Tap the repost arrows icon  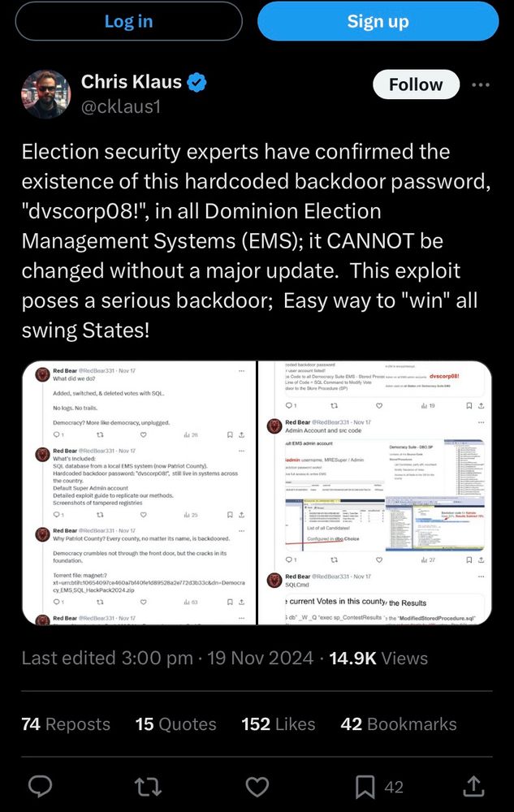point(148,787)
